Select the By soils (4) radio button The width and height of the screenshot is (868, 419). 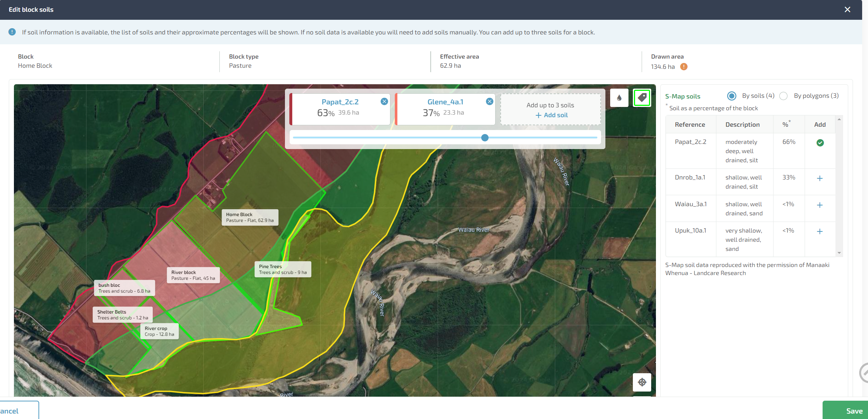(731, 96)
